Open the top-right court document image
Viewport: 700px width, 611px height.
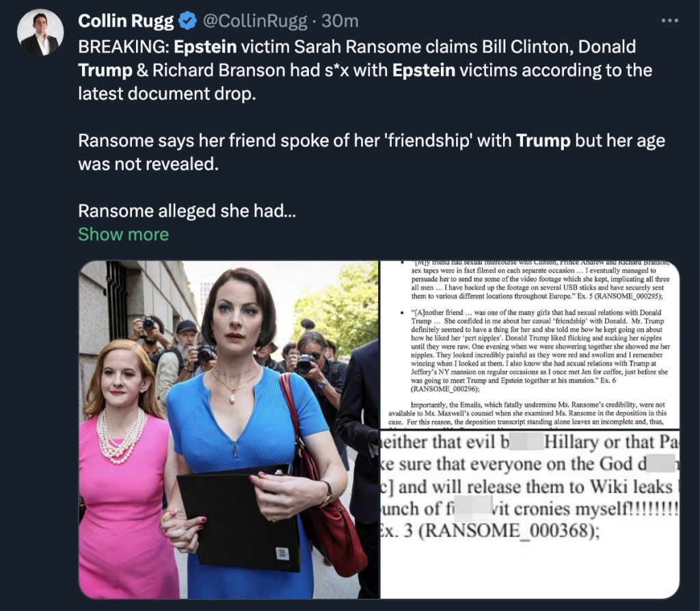(530, 344)
